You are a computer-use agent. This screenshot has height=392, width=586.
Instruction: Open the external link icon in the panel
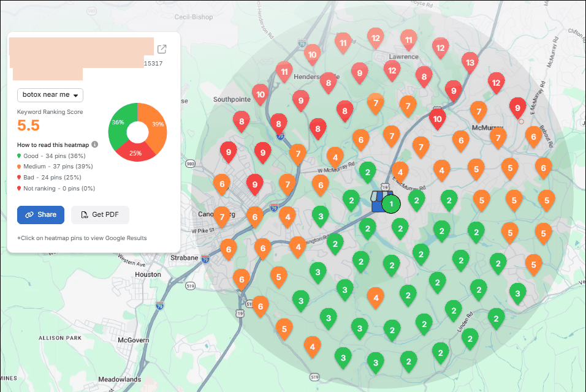(x=162, y=49)
